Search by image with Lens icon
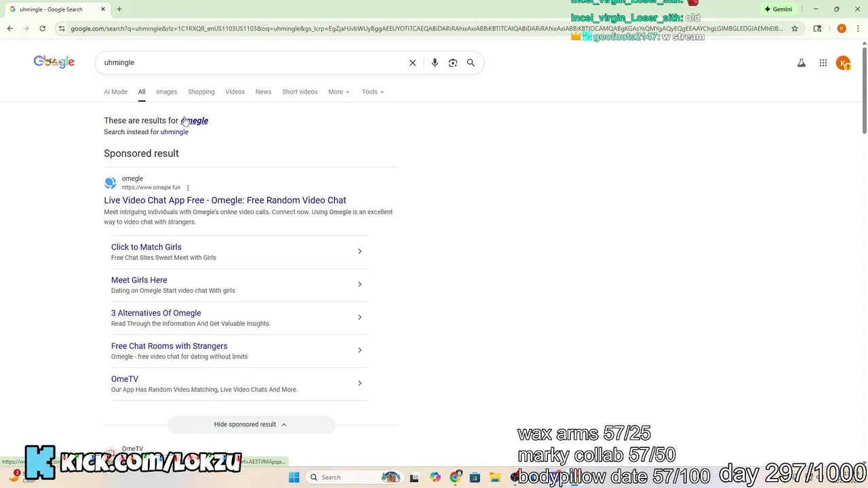This screenshot has width=868, height=488. [453, 62]
